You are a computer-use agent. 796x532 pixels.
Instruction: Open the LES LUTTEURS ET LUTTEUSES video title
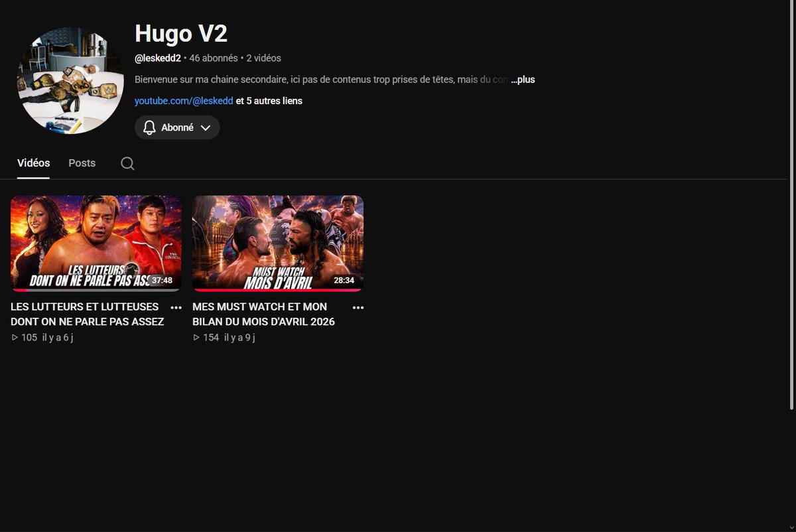click(88, 314)
